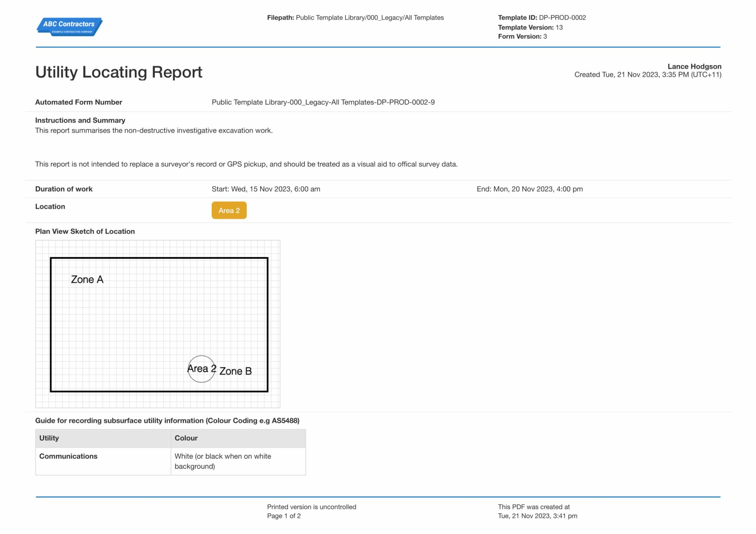Click the Utility Locating Report title
Viewport: 756px width, 534px height.
pos(118,72)
